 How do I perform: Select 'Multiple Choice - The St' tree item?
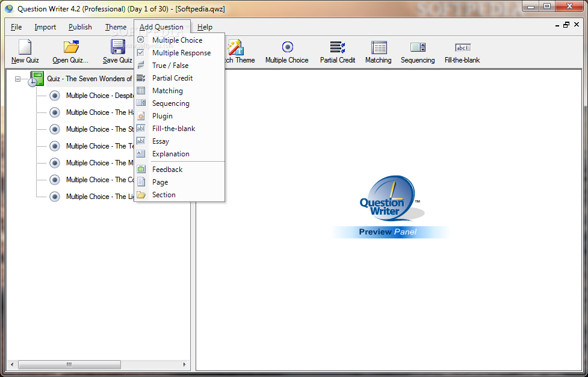pyautogui.click(x=100, y=129)
